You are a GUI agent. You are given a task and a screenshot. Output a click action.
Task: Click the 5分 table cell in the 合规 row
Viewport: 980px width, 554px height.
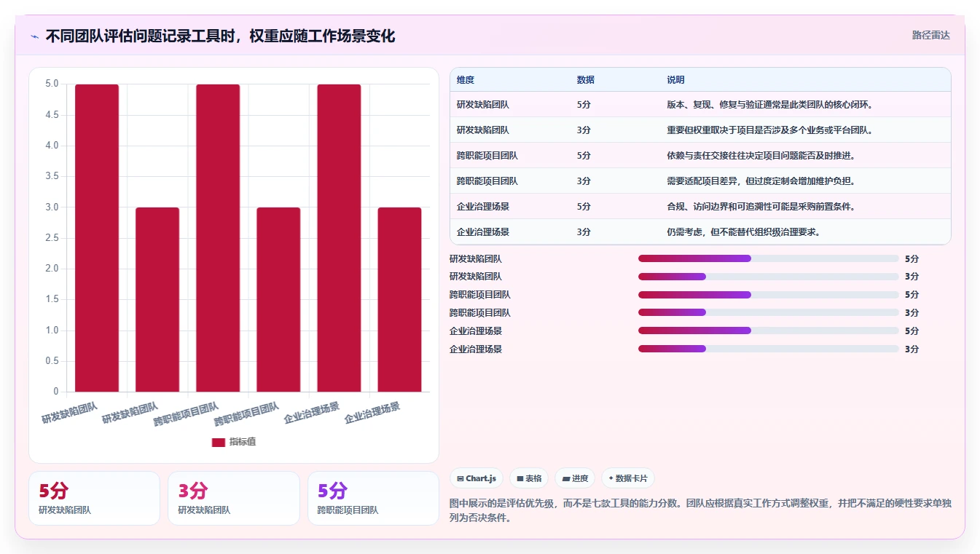[x=584, y=207]
